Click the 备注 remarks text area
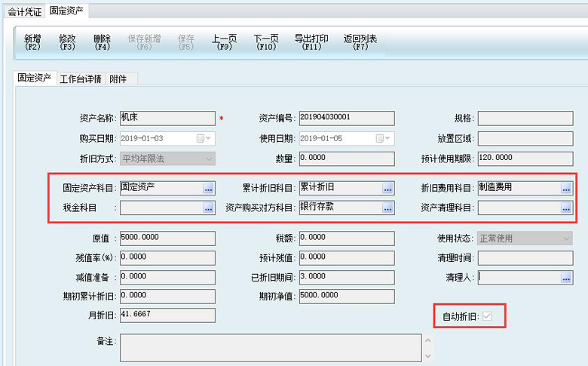588x366 pixels. click(270, 348)
